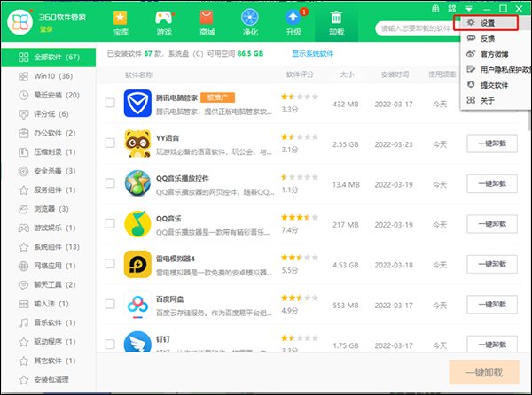This screenshot has width=532, height=395.
Task: Open the main menu dropdown arrow in title bar
Action: (x=469, y=9)
